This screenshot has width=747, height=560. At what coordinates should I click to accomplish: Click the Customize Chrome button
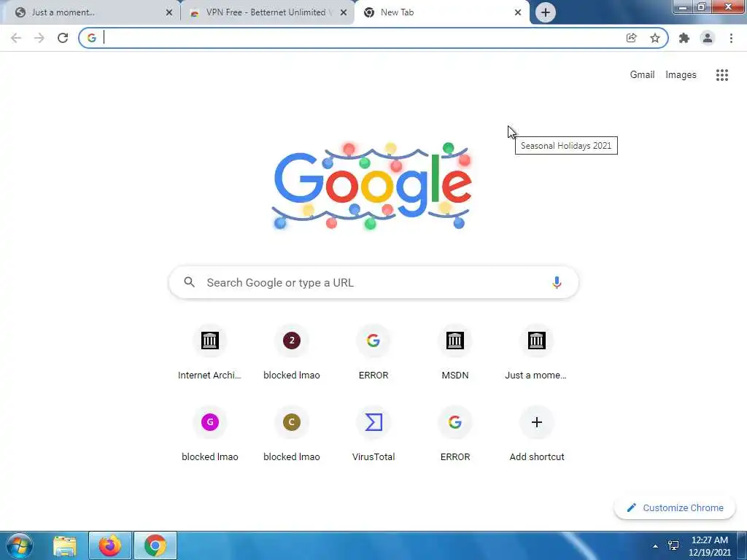(x=675, y=507)
